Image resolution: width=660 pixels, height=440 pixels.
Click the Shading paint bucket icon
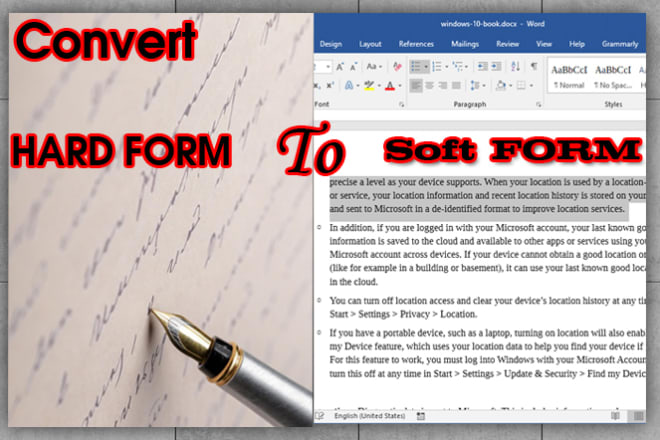coord(501,85)
